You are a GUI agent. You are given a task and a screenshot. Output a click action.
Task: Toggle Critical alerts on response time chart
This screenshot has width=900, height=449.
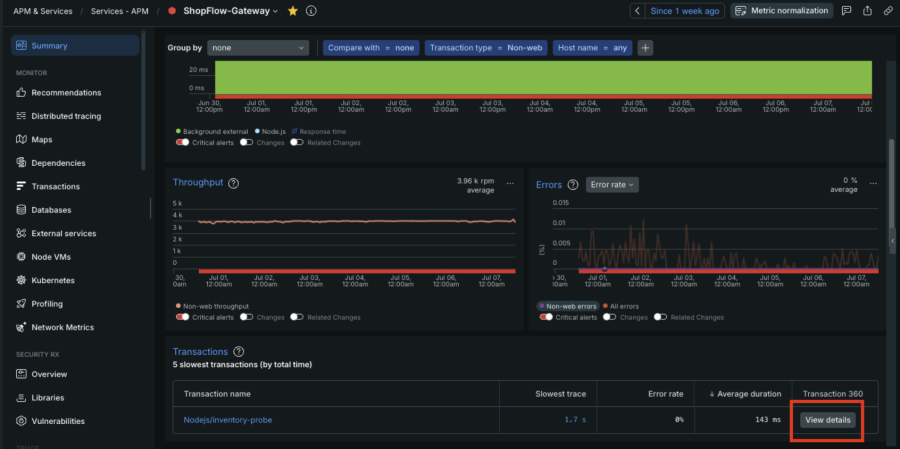pos(183,142)
